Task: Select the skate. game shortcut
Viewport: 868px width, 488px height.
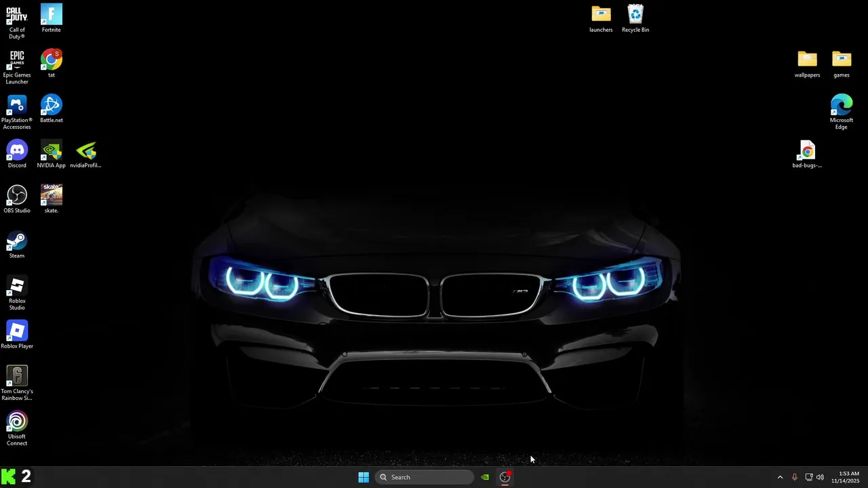Action: coord(52,199)
